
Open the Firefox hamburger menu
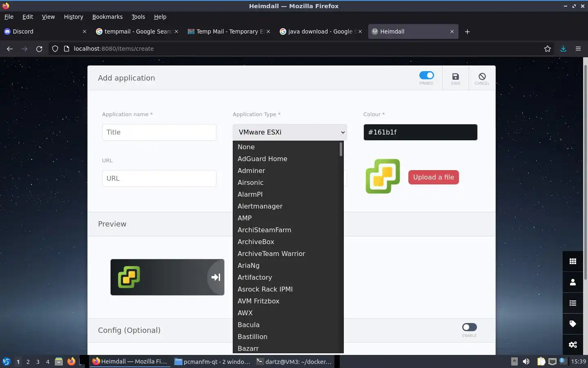coord(578,49)
